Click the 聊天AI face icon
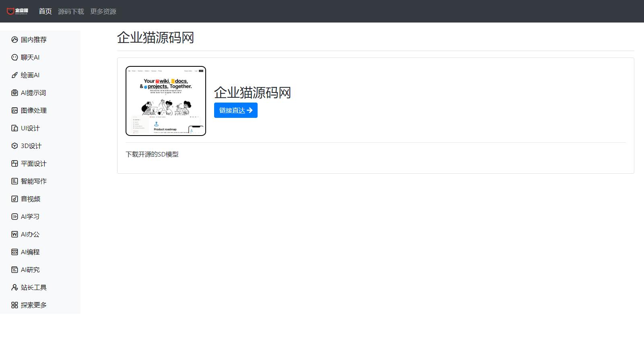 point(14,57)
